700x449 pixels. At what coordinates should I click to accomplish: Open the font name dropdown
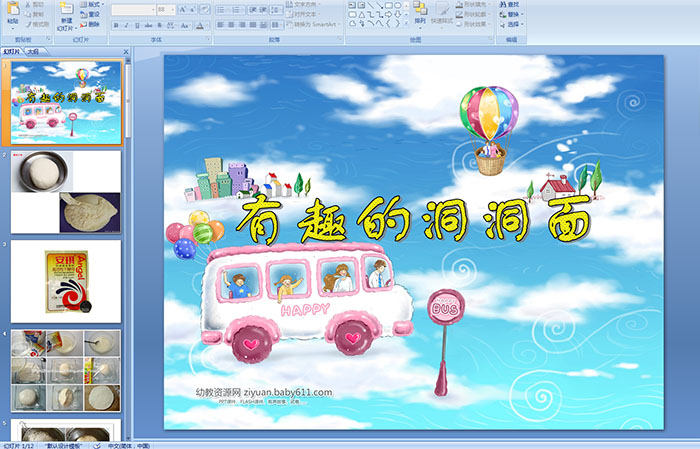150,9
